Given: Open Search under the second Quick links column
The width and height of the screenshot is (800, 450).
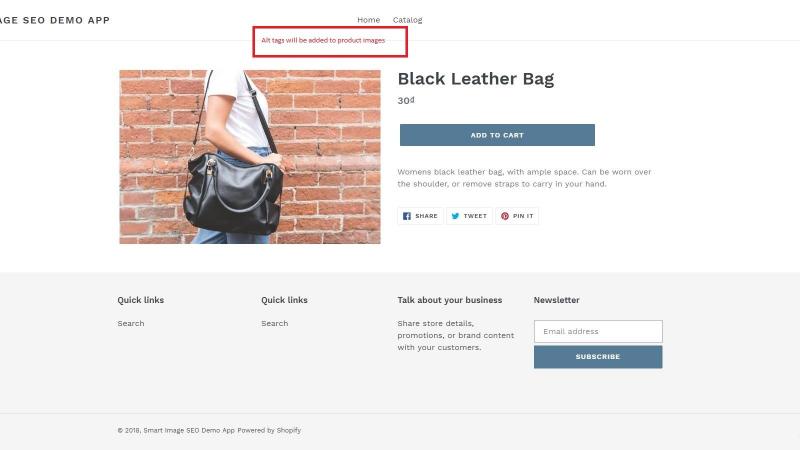Looking at the screenshot, I should [x=274, y=323].
